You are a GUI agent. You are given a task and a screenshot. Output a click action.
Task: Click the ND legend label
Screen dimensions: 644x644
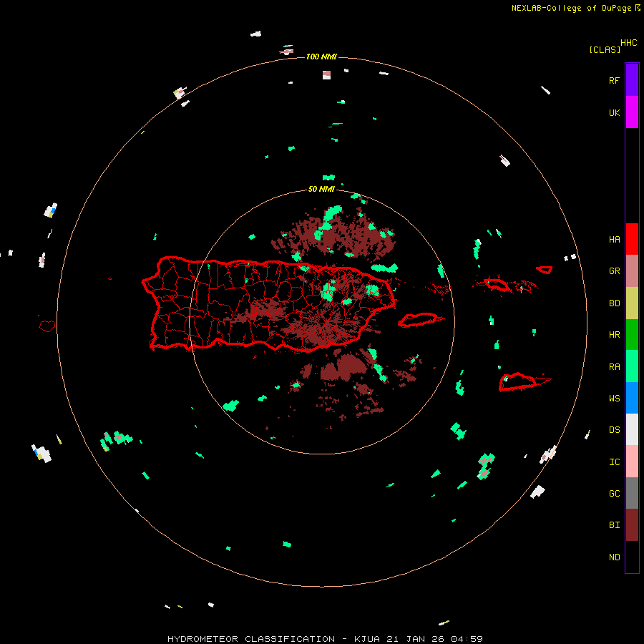click(x=614, y=557)
